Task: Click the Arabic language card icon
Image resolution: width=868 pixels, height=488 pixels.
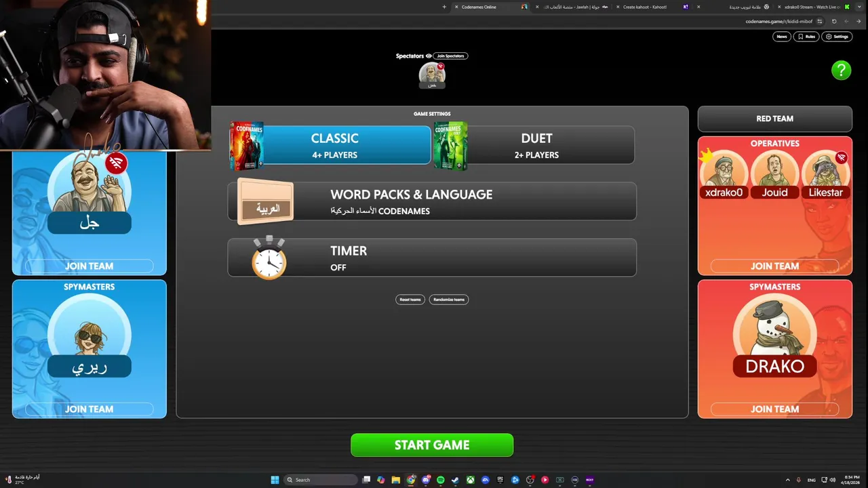Action: (266, 202)
